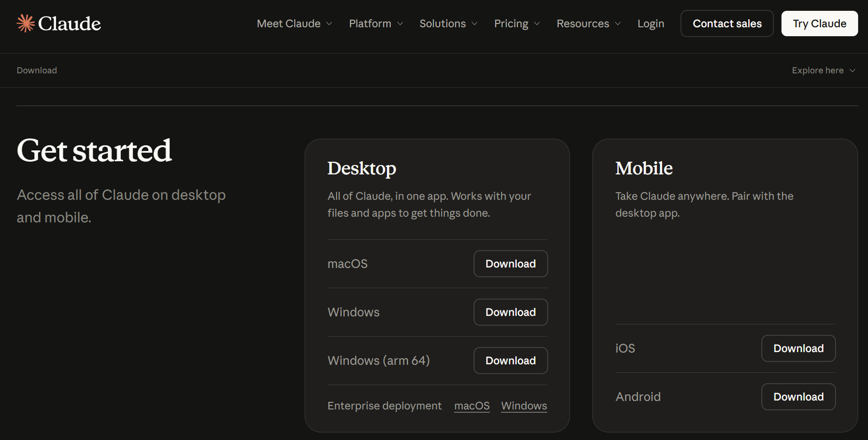Select the Download breadcrumb label
The width and height of the screenshot is (868, 440).
(37, 71)
